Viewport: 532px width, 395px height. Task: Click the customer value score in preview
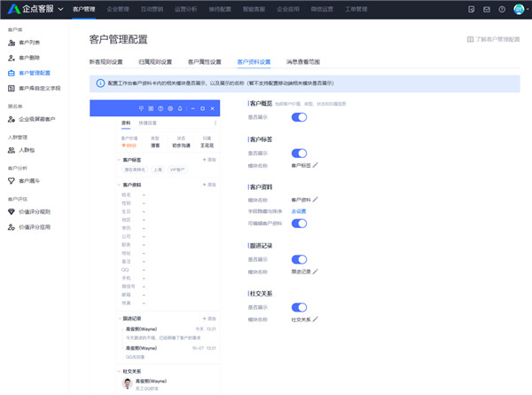129,146
